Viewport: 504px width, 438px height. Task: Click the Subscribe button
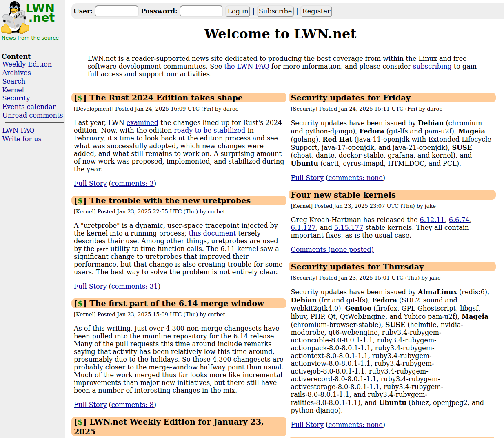pyautogui.click(x=275, y=11)
